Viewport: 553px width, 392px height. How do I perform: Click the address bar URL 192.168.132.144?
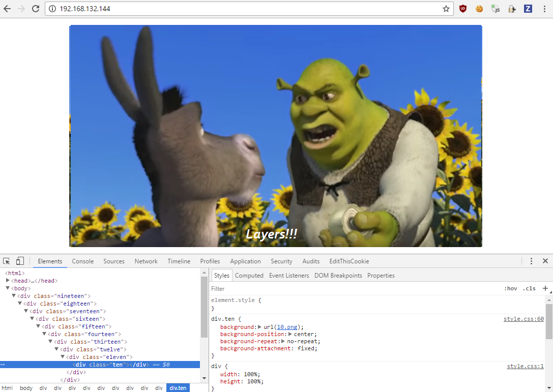pyautogui.click(x=85, y=9)
